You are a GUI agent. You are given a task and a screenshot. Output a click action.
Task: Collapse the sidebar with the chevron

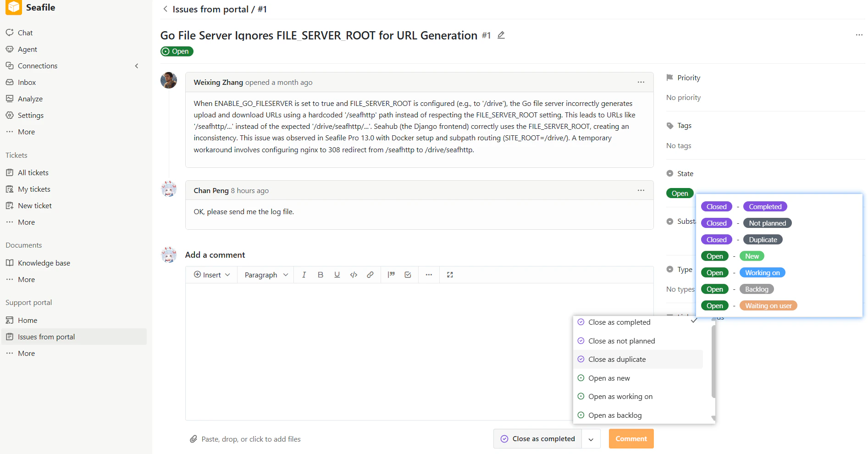click(x=137, y=66)
